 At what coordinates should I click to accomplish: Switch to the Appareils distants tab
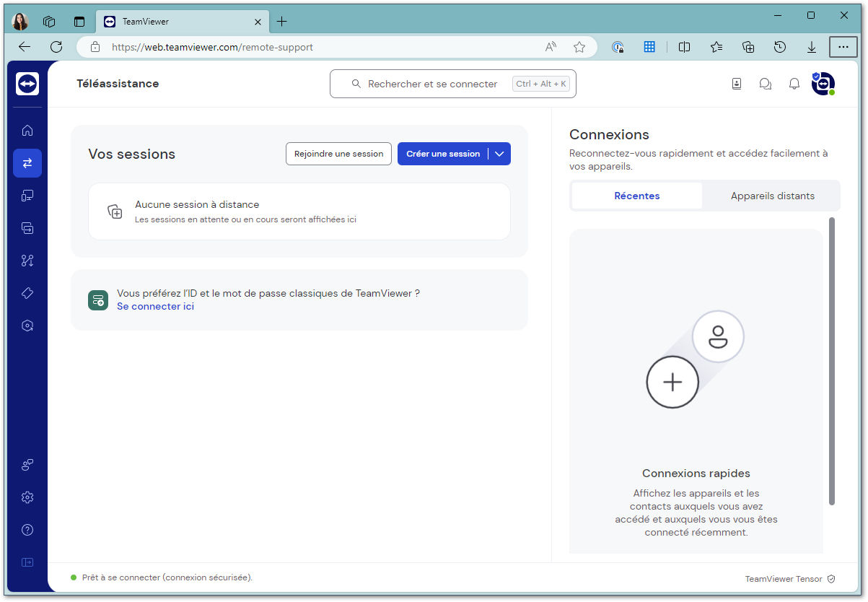click(772, 196)
